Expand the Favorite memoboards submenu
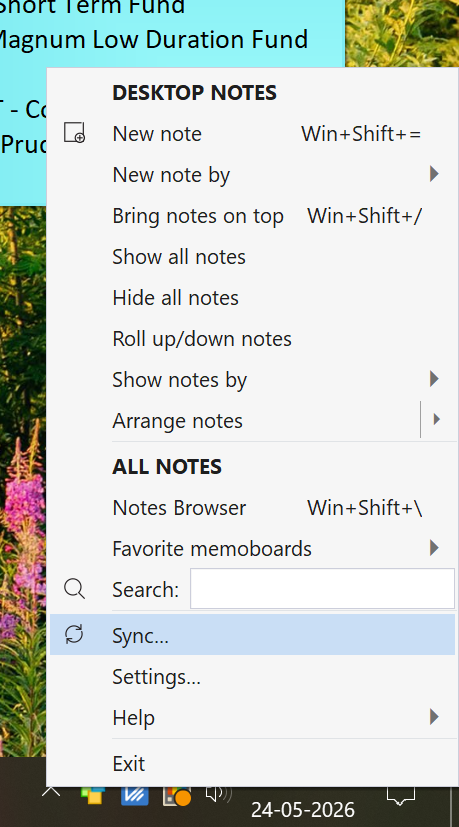Screen dimensions: 459x827 coord(434,547)
